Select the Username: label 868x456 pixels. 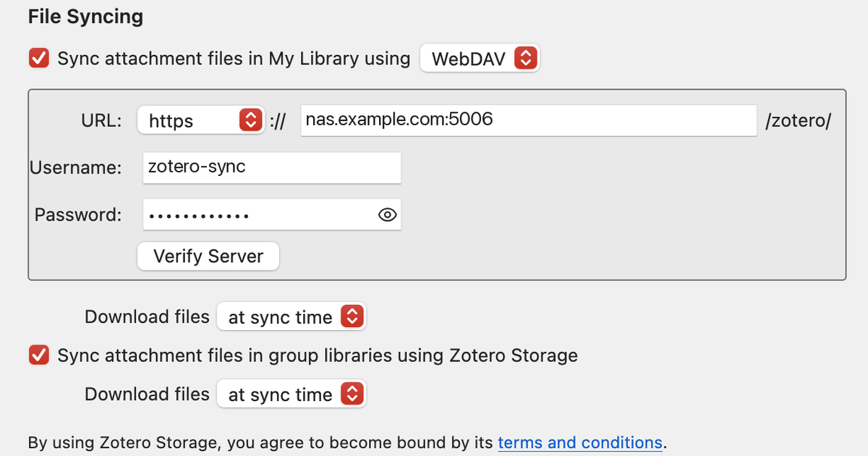point(75,168)
